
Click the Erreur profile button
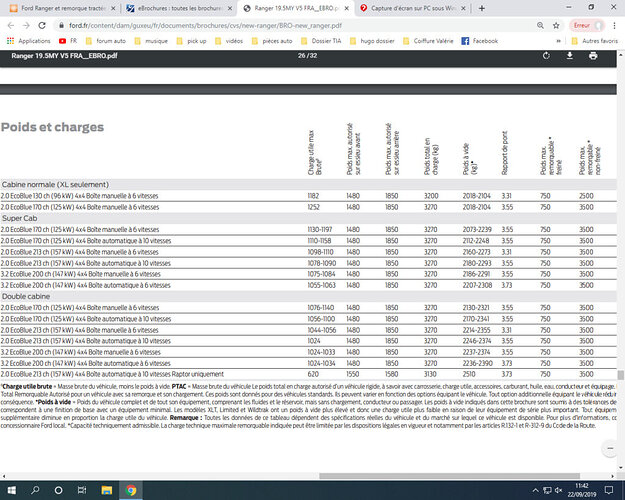[x=587, y=26]
